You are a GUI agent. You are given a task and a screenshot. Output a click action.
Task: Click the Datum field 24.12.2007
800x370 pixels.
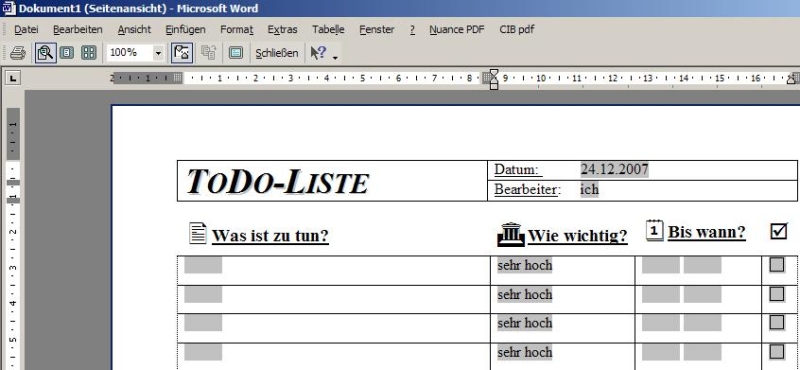coord(614,169)
